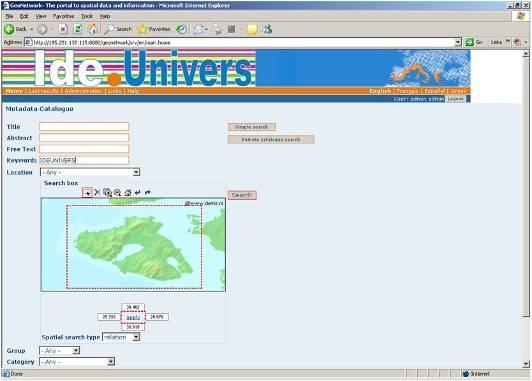Click the browser Home icon
Viewport: 532px width, 381px height.
[x=92, y=29]
